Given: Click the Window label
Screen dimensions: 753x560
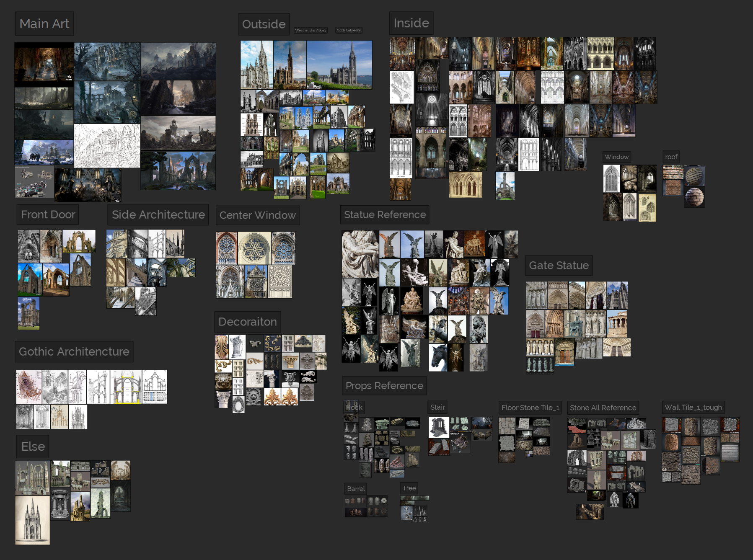Looking at the screenshot, I should (617, 157).
